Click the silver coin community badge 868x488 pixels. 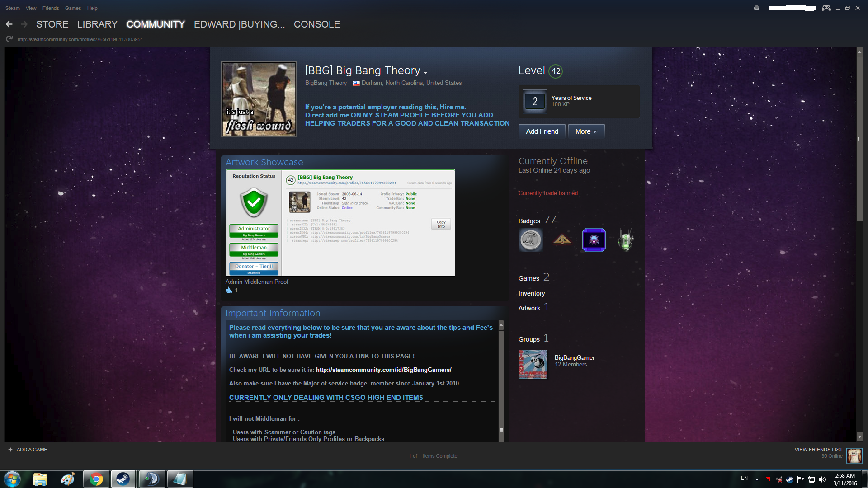[x=530, y=239]
